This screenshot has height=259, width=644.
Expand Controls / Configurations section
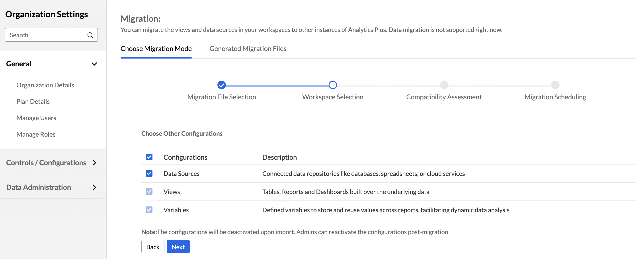pyautogui.click(x=94, y=163)
